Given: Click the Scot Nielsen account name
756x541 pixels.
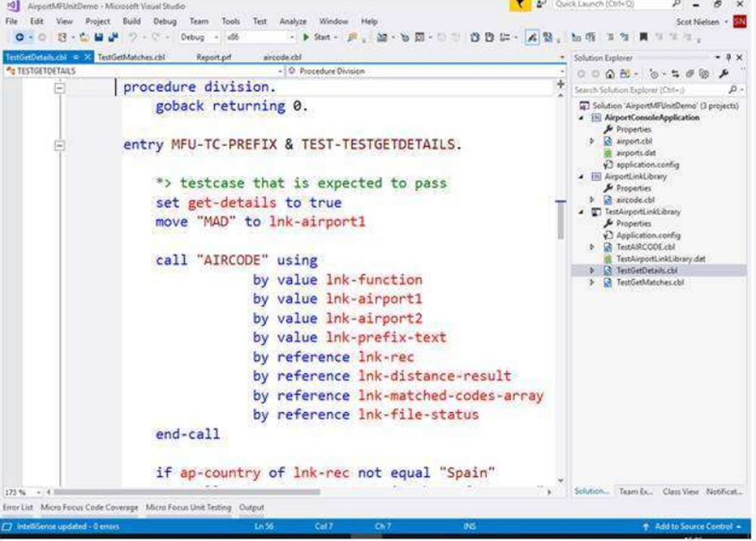Looking at the screenshot, I should (697, 22).
